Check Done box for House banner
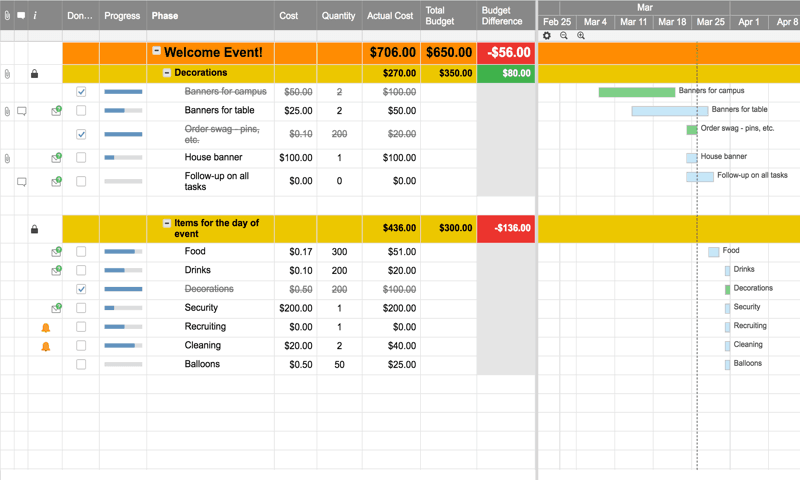800x480 pixels. click(x=81, y=158)
